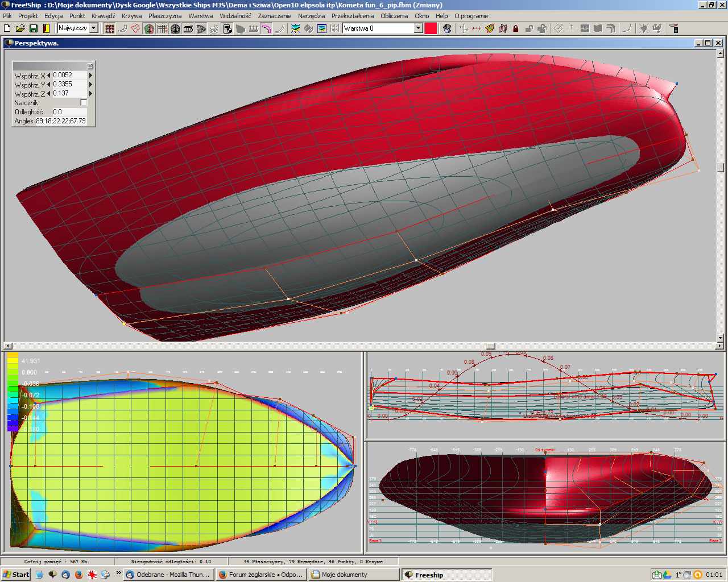This screenshot has width=728, height=582.
Task: Open a file with the folder icon
Action: tap(20, 28)
